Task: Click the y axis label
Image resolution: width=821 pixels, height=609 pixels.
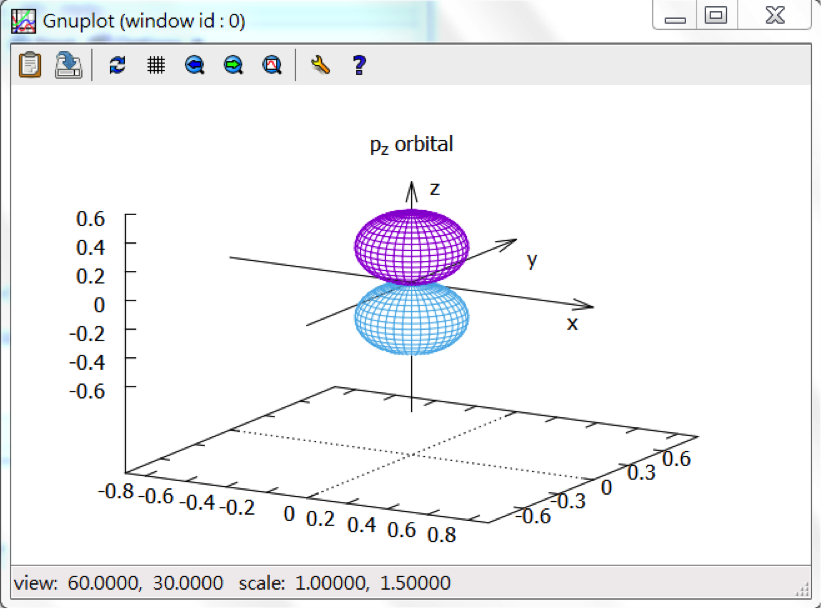Action: click(532, 260)
